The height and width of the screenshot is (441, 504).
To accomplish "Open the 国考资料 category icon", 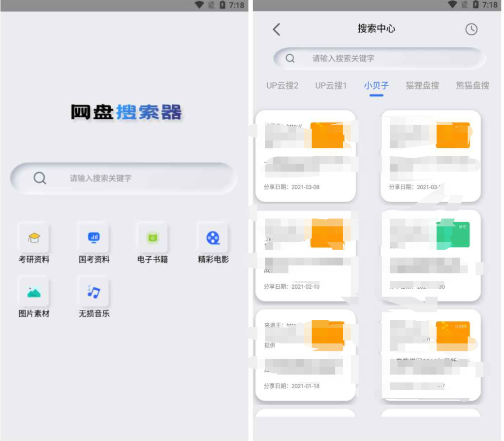I will tap(94, 238).
